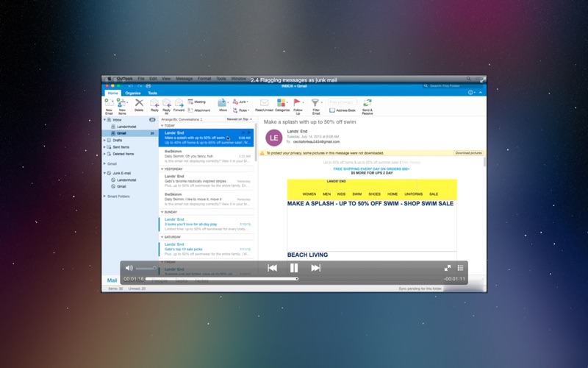Click the smiley feedback icon
Viewport: 588px width, 368px height.
pos(470,93)
